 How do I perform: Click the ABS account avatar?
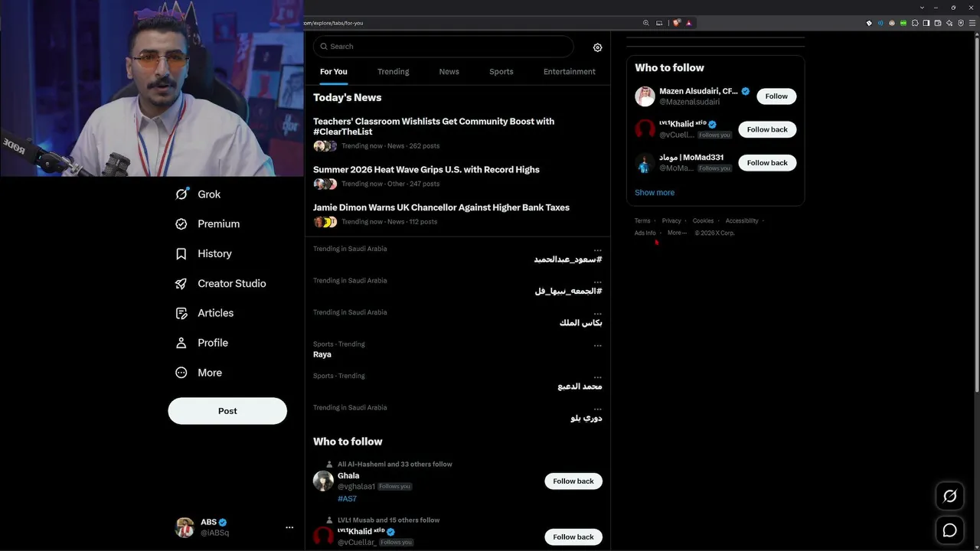(x=185, y=527)
